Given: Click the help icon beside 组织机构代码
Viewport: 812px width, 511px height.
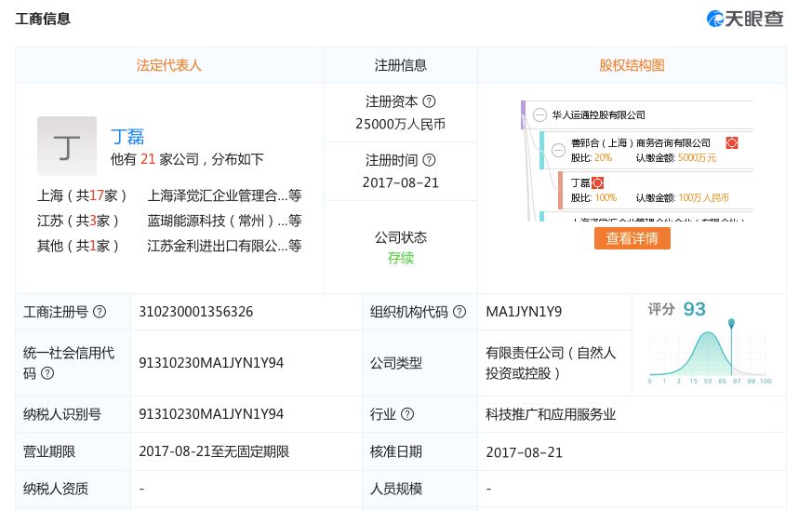Looking at the screenshot, I should pyautogui.click(x=459, y=312).
